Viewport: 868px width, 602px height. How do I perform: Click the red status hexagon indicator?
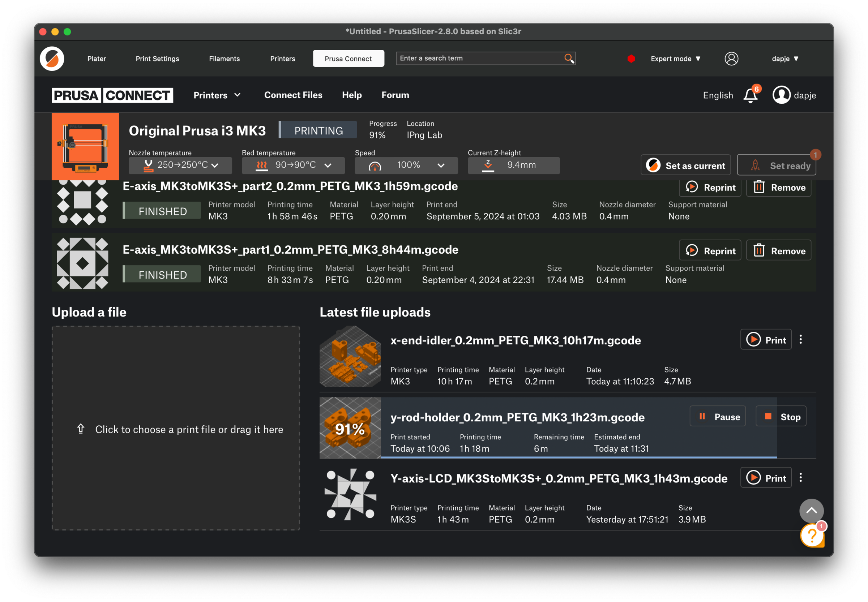(x=631, y=59)
